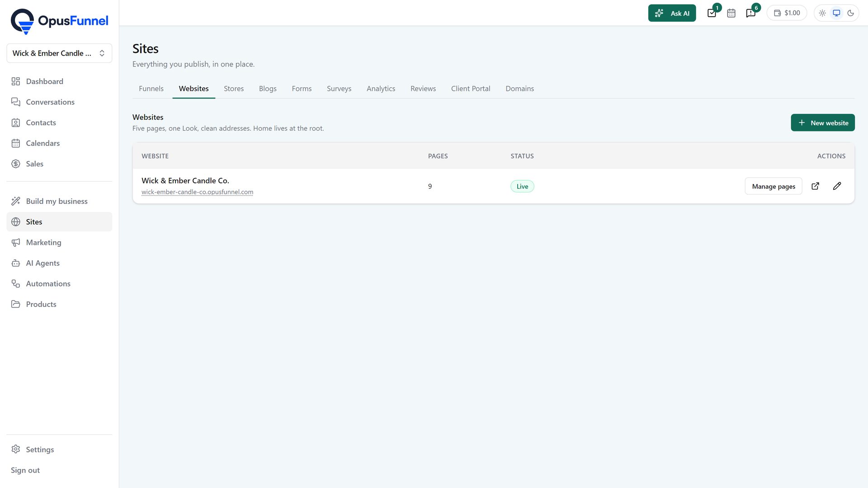The height and width of the screenshot is (488, 868).
Task: Switch to the Blogs tab
Action: click(268, 89)
